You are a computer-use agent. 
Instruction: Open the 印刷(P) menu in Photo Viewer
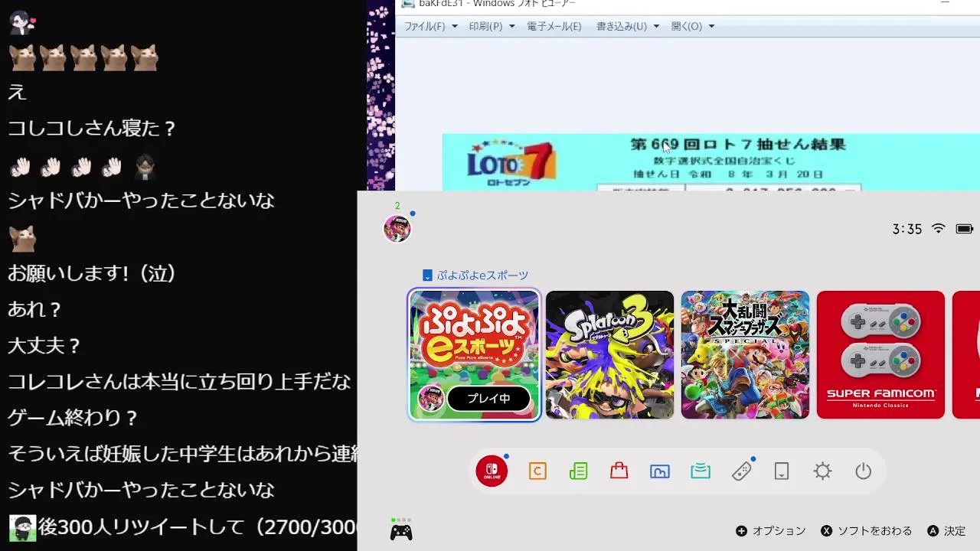click(x=491, y=26)
